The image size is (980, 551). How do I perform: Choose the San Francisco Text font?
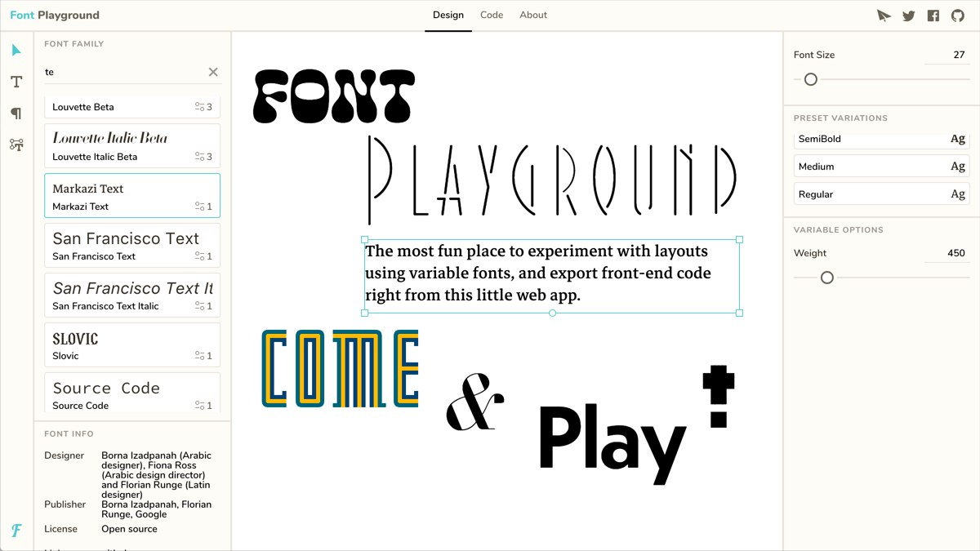coord(132,246)
